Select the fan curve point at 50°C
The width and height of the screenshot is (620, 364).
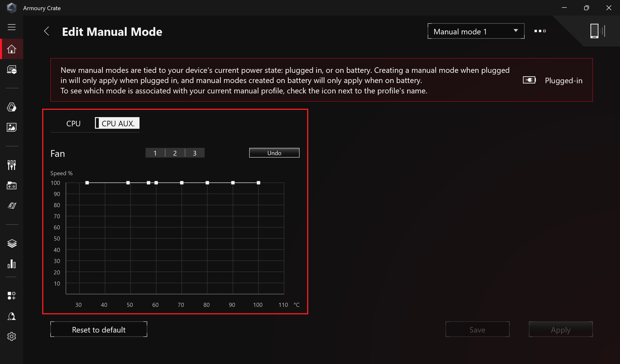click(128, 183)
